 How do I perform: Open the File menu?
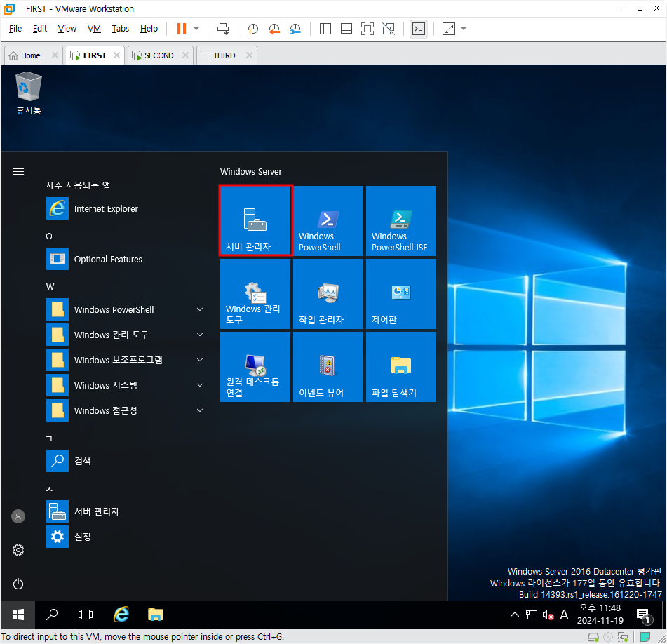(x=15, y=29)
